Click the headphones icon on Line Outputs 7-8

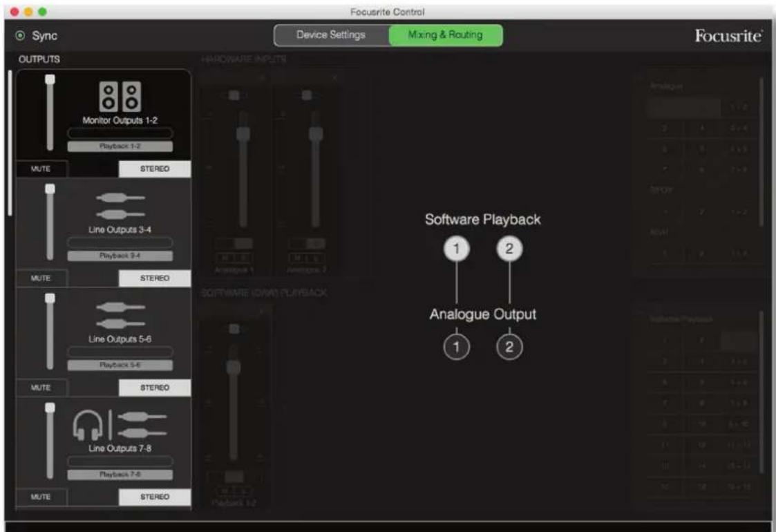click(88, 425)
